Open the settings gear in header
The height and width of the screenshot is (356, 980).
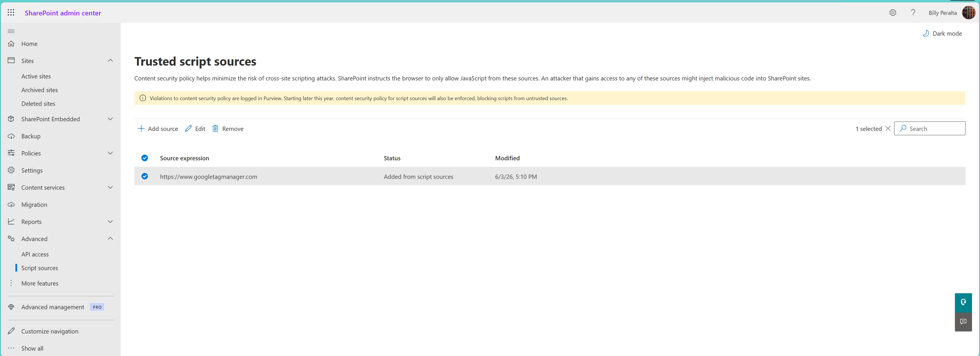tap(892, 13)
